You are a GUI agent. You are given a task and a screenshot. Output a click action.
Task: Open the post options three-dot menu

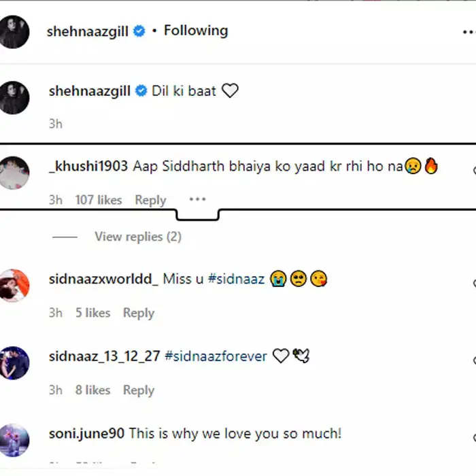(469, 32)
